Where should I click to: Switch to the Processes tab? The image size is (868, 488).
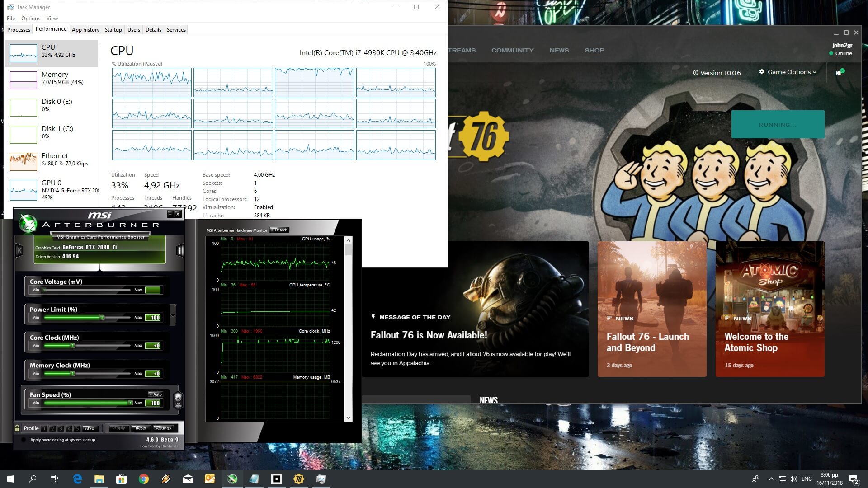(19, 30)
